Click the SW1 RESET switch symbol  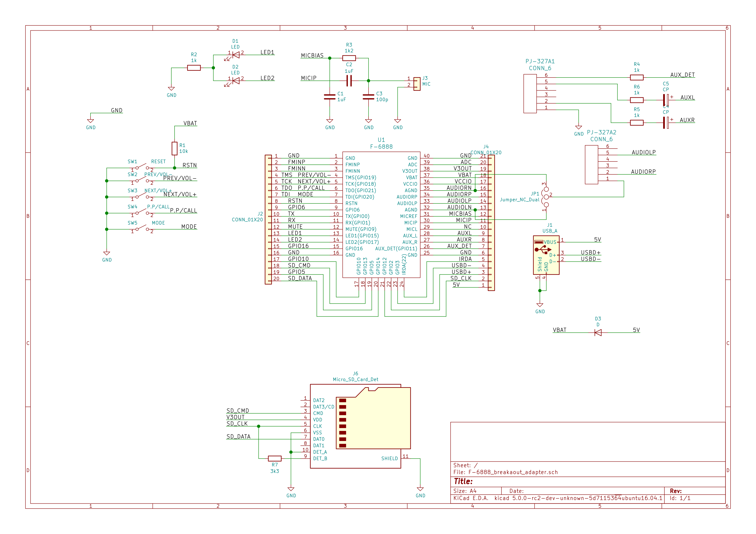pos(142,167)
